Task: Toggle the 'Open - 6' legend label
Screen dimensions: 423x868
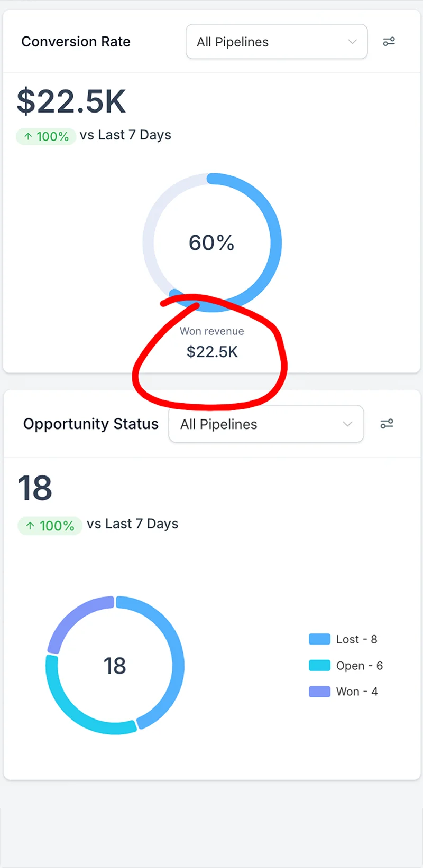Action: tap(359, 666)
